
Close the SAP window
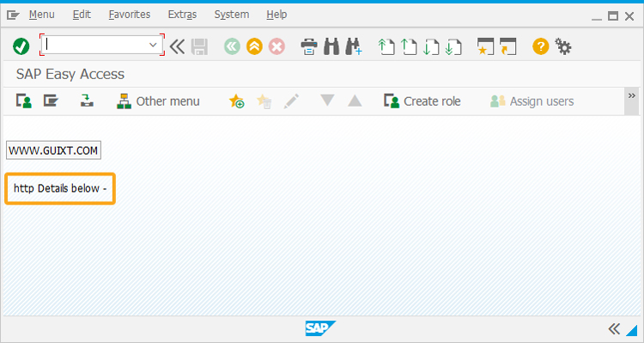pyautogui.click(x=629, y=16)
